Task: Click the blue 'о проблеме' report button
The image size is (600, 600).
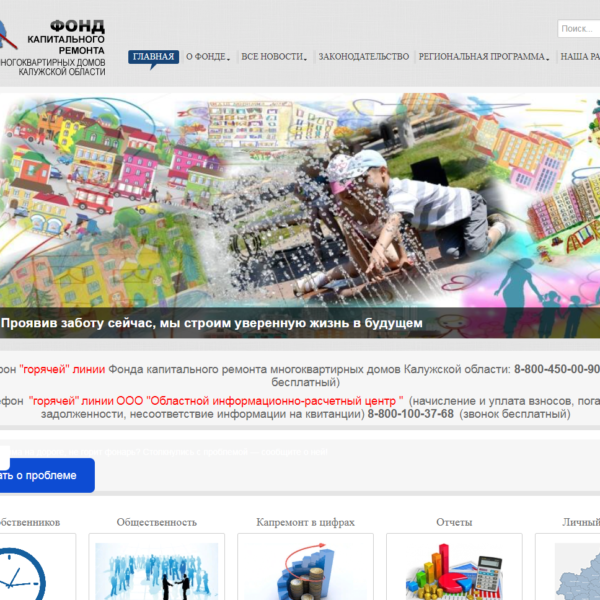Action: click(47, 475)
